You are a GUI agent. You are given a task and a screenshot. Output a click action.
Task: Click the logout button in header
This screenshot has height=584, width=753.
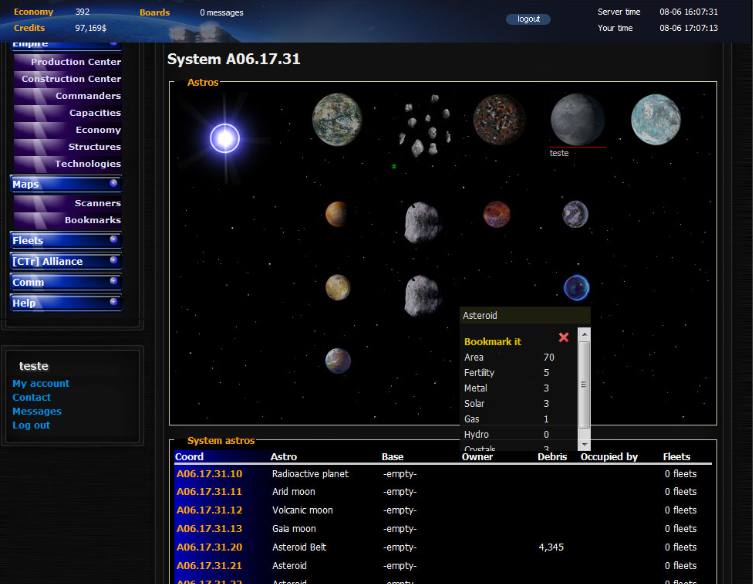pyautogui.click(x=528, y=19)
